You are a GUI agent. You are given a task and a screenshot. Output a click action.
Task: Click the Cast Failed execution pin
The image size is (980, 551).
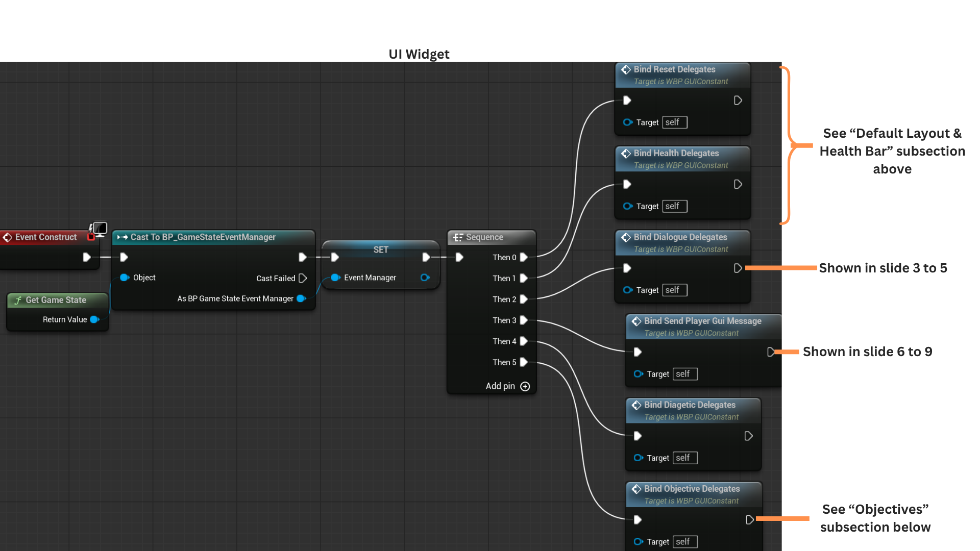tap(303, 278)
